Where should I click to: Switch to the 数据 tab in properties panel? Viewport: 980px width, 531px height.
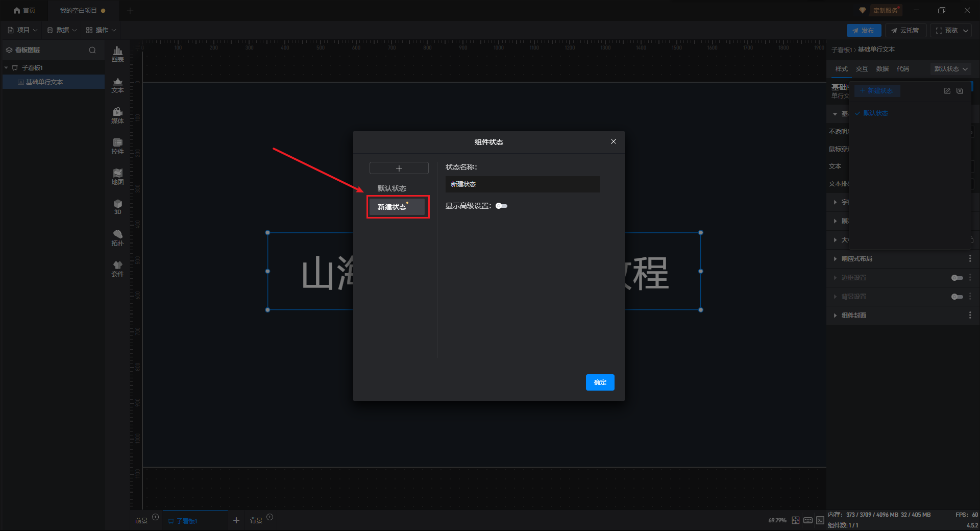[882, 69]
